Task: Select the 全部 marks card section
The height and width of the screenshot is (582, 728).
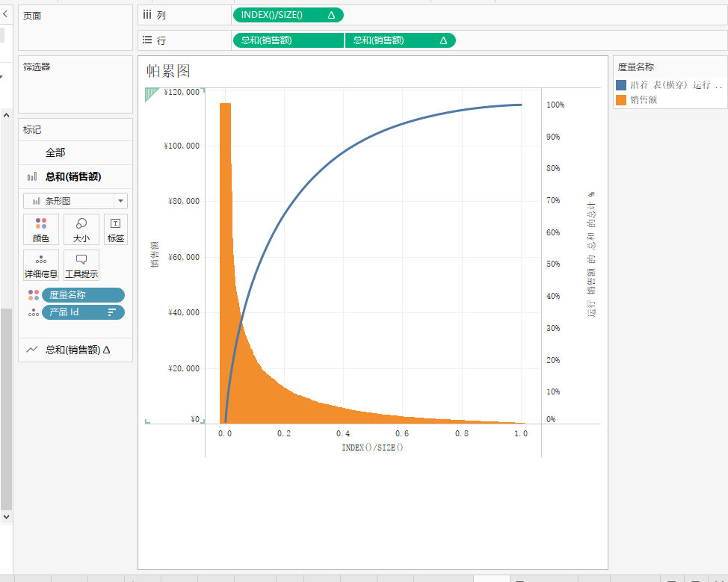Action: point(75,152)
